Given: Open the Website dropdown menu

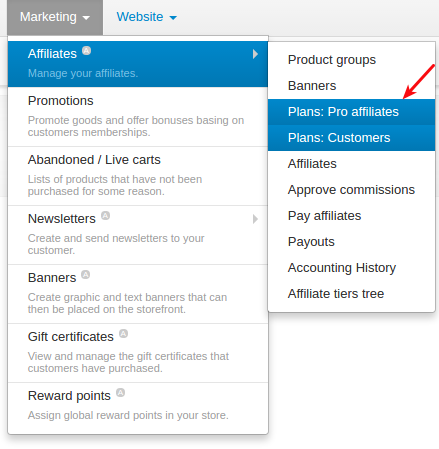Looking at the screenshot, I should coord(146,17).
